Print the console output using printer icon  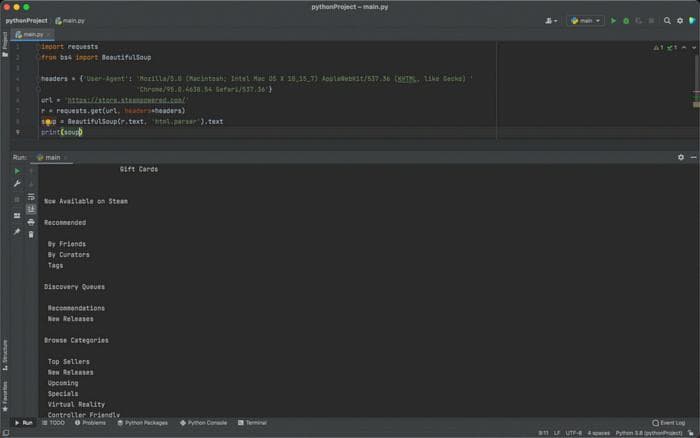pos(31,222)
